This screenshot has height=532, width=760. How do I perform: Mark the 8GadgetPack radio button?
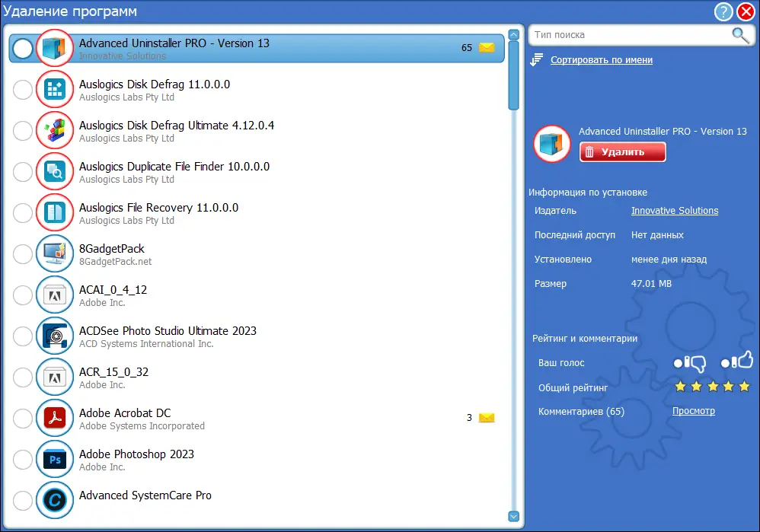pyautogui.click(x=23, y=254)
